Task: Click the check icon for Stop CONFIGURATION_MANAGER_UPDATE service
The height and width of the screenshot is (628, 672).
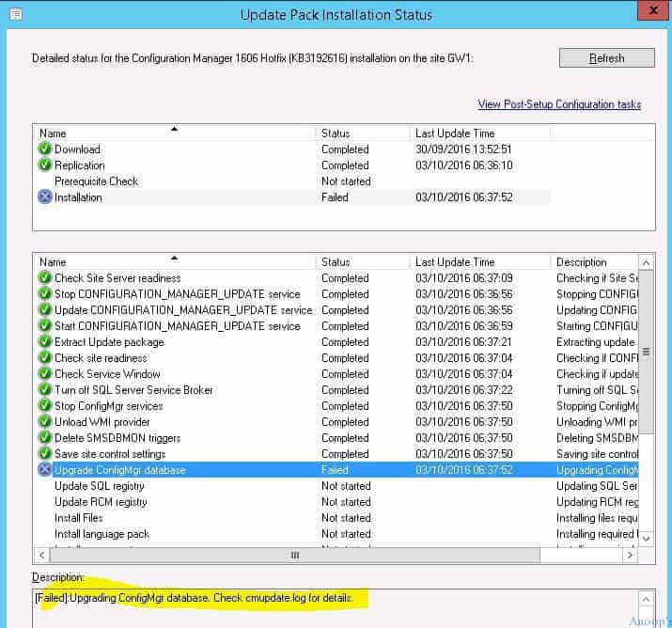Action: click(x=44, y=293)
